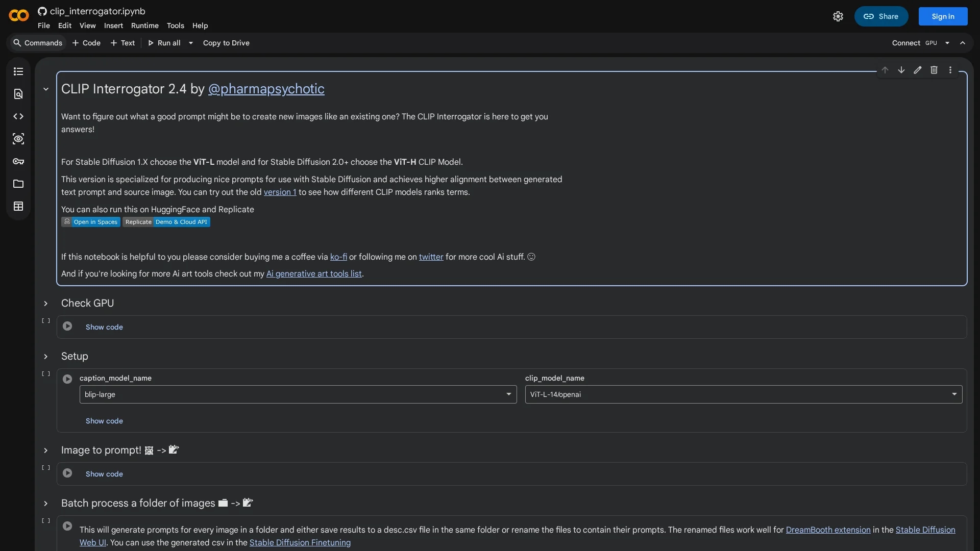
Task: Click the Sign in button
Action: pyautogui.click(x=943, y=16)
